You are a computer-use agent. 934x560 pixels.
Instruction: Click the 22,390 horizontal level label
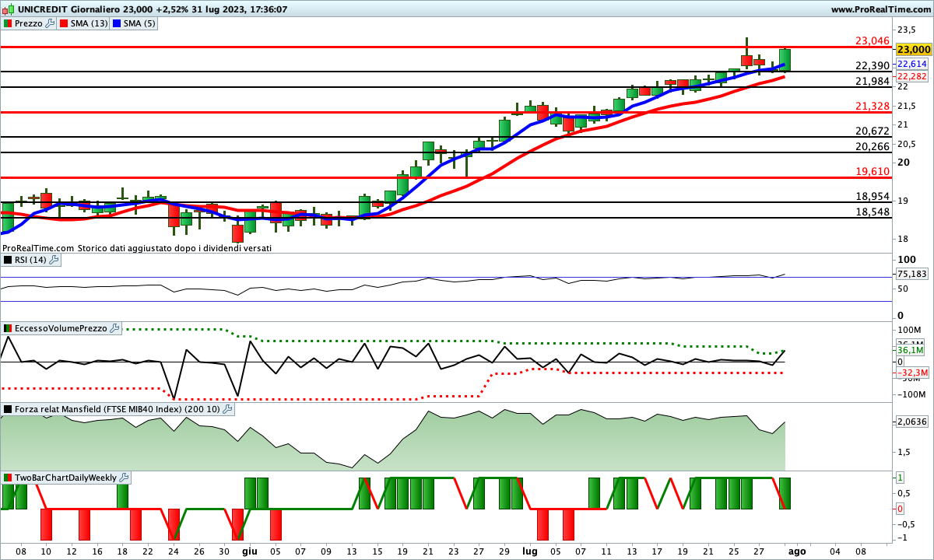[x=872, y=65]
